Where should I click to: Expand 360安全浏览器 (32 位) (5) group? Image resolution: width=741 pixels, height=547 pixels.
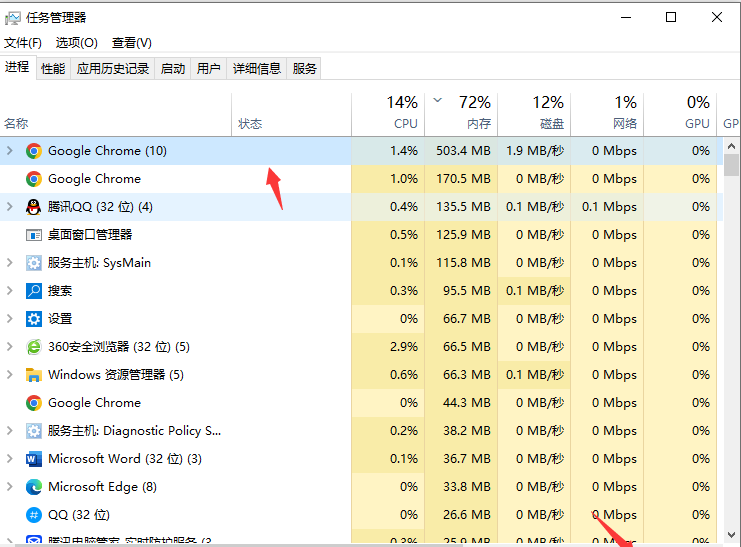9,347
